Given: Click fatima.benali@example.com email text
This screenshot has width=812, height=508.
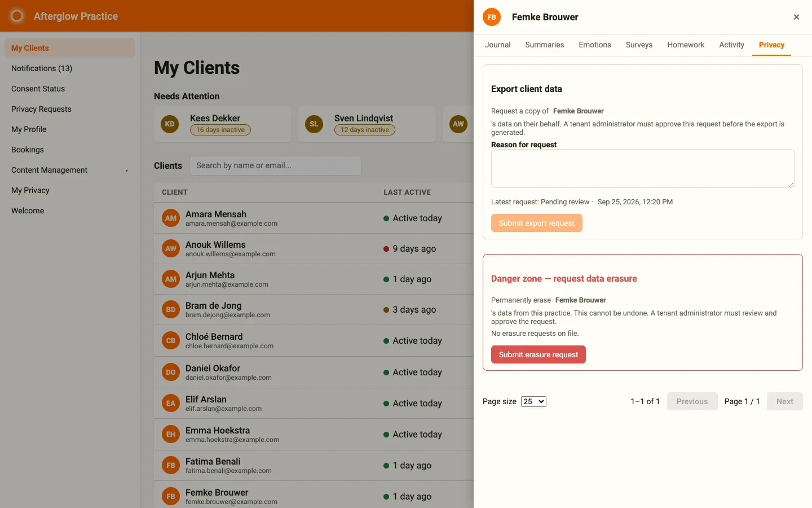Looking at the screenshot, I should (228, 471).
